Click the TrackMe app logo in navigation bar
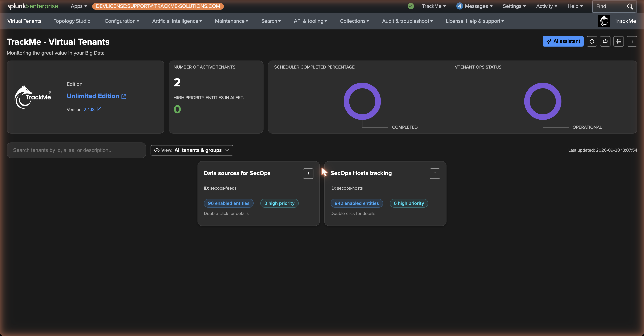Image resolution: width=644 pixels, height=336 pixels. coord(604,21)
